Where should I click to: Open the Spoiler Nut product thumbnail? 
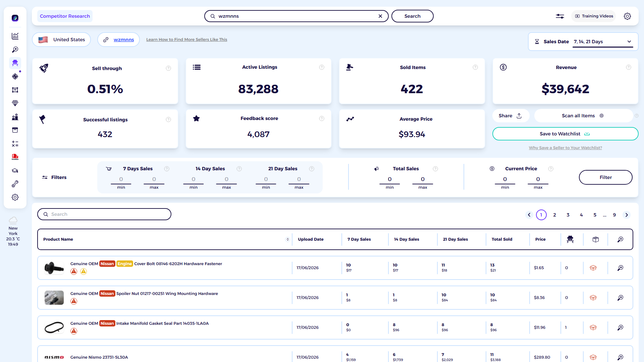click(54, 298)
